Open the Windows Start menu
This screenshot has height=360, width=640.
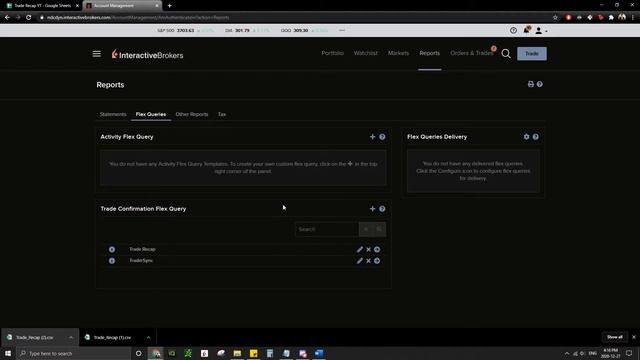[8, 353]
